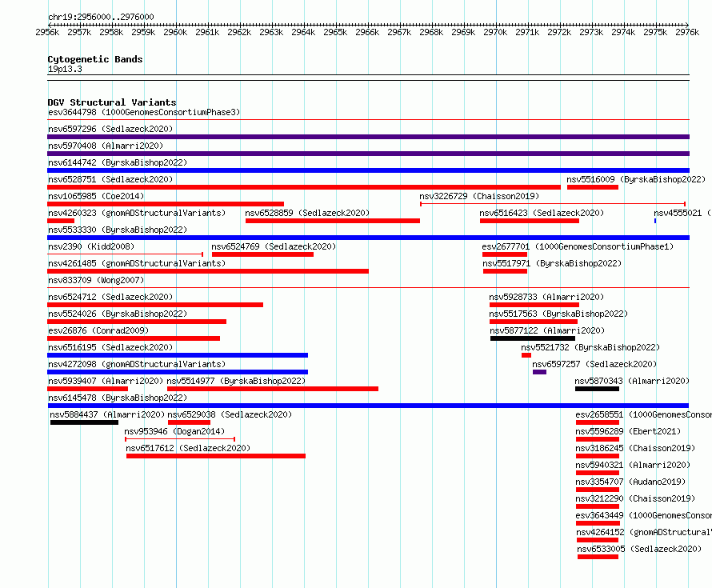Viewport: 712px width, 588px height.
Task: Click the Cytogenetic Bands track title
Action: tap(95, 59)
